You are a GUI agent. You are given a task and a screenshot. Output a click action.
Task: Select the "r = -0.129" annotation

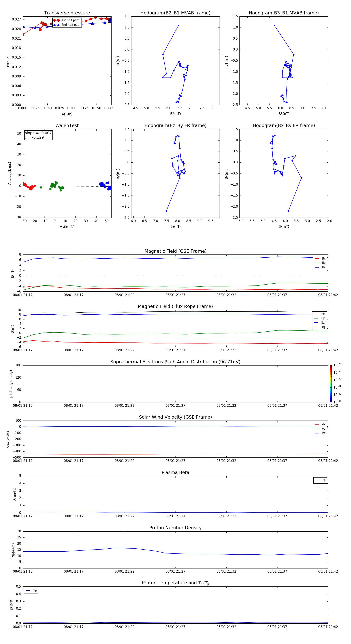tap(35, 137)
